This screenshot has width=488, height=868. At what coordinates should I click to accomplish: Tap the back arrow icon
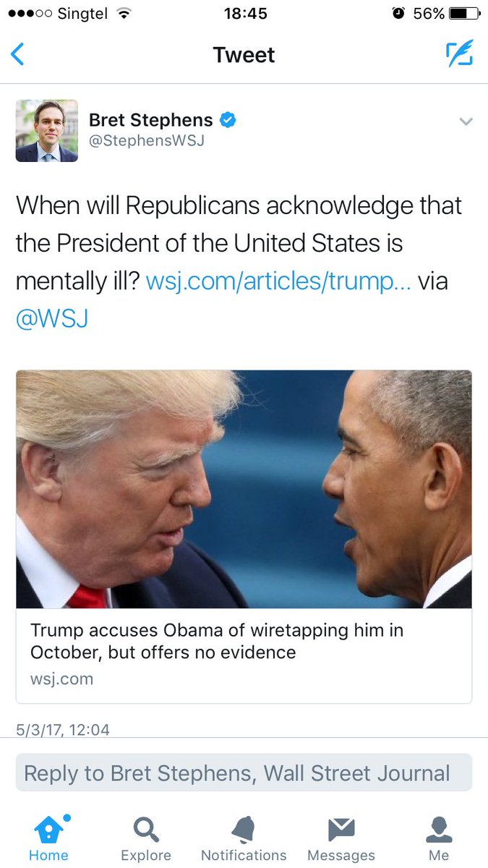click(17, 55)
